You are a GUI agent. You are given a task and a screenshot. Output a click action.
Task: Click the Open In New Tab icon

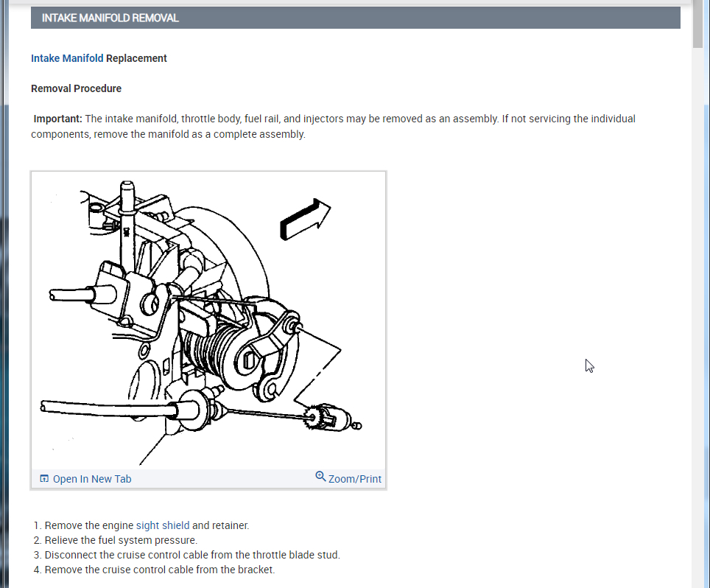click(x=44, y=478)
